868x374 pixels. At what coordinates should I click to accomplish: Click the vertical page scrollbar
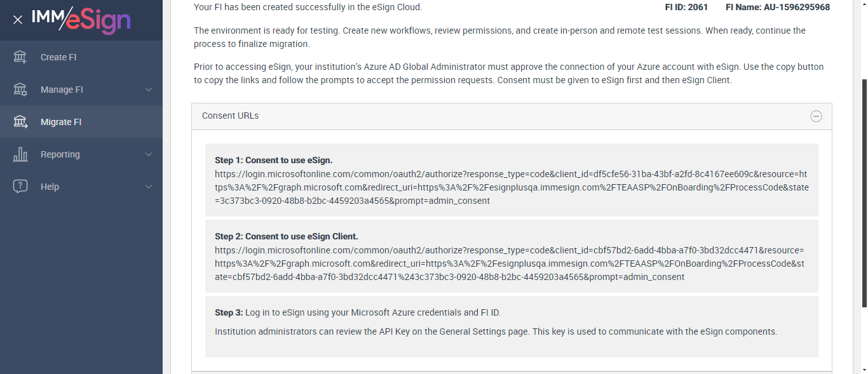click(x=864, y=190)
